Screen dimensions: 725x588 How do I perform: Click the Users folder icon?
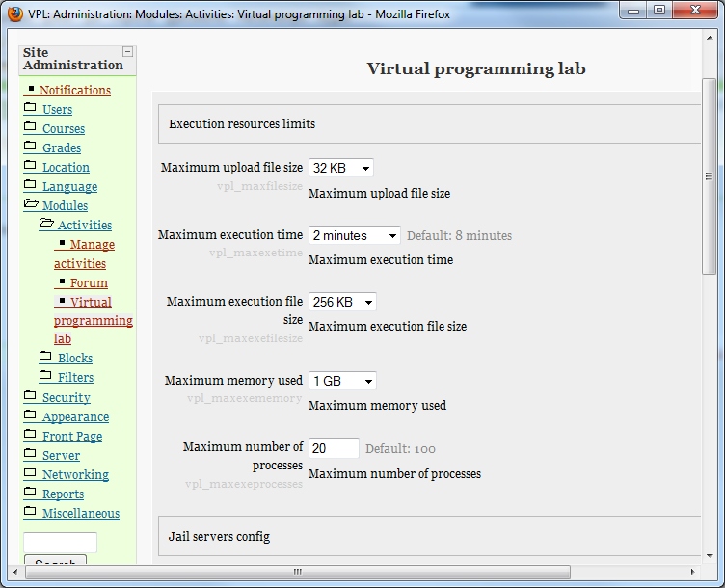click(x=30, y=108)
